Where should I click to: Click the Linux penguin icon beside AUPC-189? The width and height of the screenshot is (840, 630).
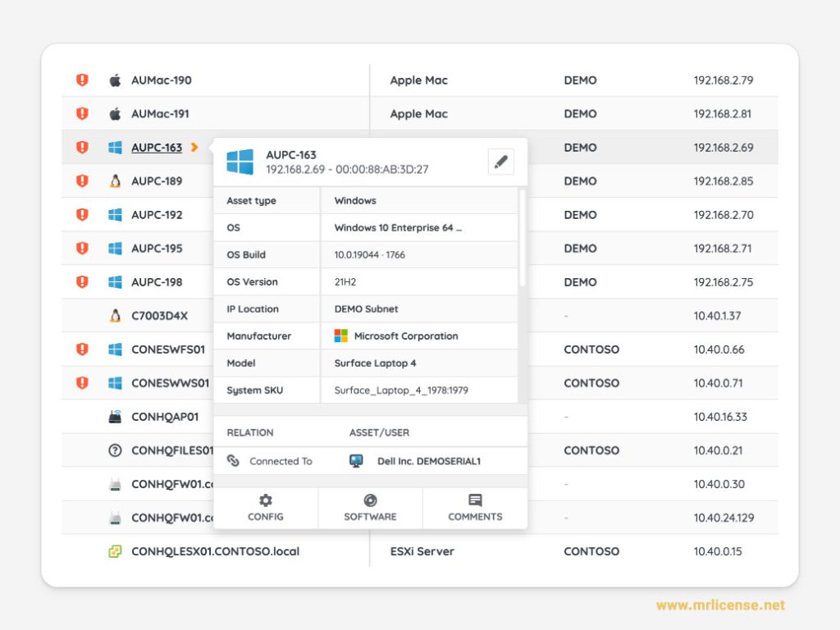pyautogui.click(x=115, y=181)
